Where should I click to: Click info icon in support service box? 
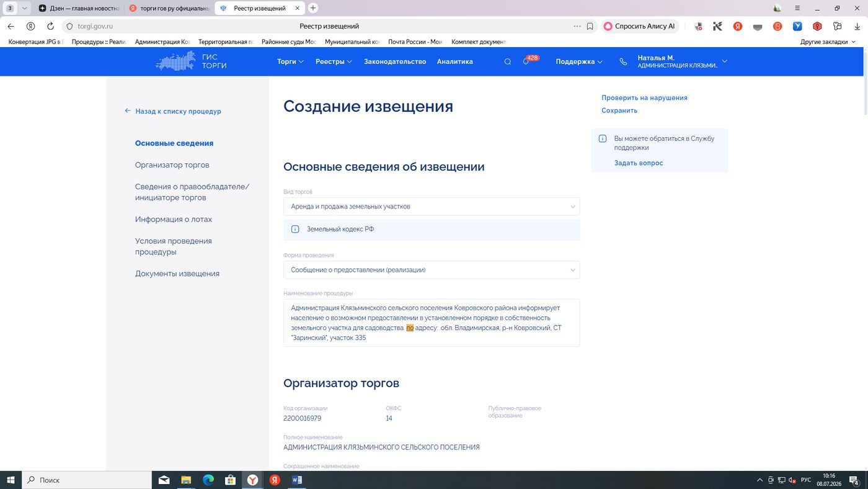[603, 139]
